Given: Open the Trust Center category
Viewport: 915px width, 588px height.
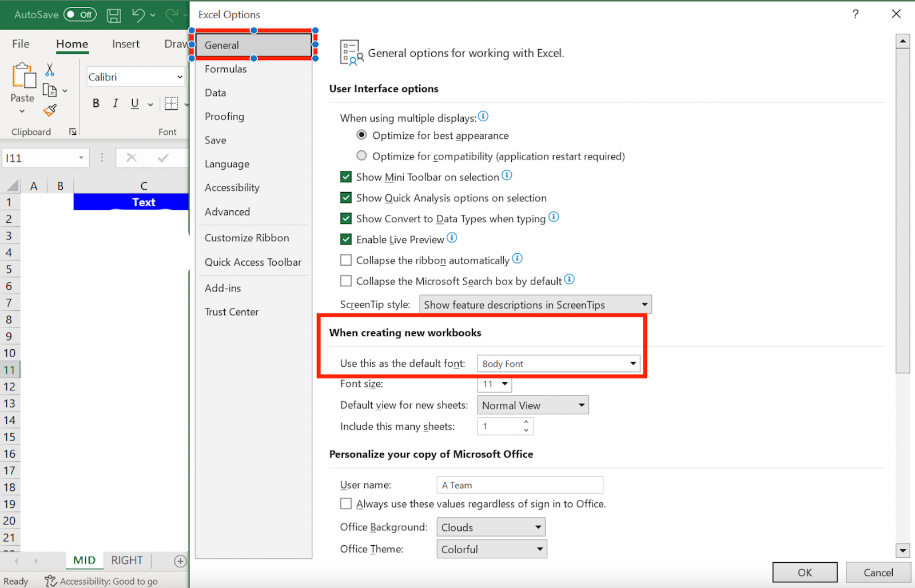Looking at the screenshot, I should 253,312.
